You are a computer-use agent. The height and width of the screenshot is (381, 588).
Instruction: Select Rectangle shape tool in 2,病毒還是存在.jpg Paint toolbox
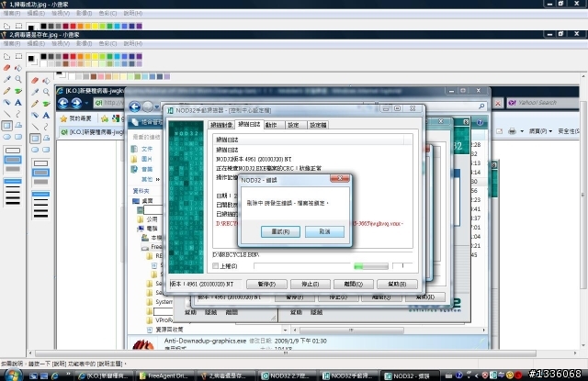[6, 126]
